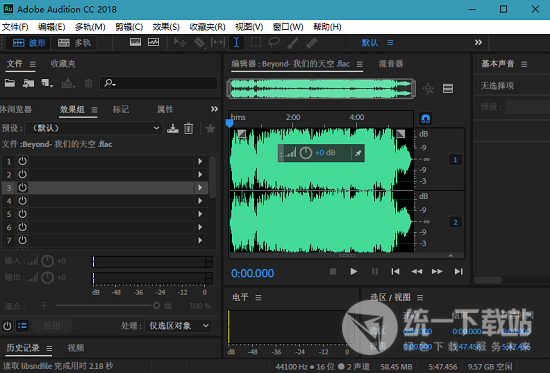Switch to Waveform editor view

pos(29,43)
